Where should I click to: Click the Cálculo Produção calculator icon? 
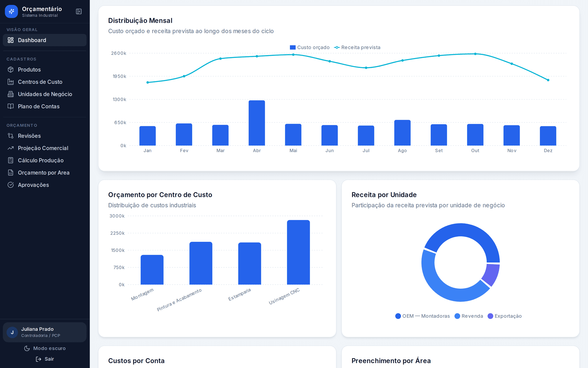11,160
